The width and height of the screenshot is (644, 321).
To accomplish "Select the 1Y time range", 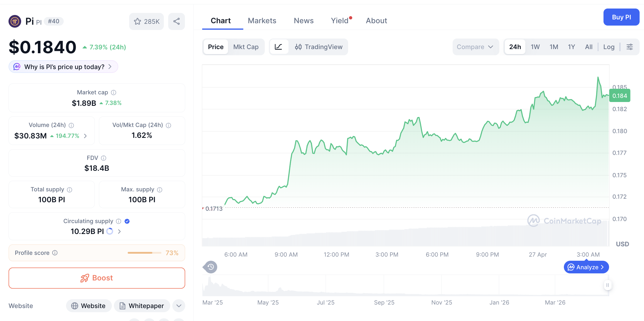I will 571,47.
